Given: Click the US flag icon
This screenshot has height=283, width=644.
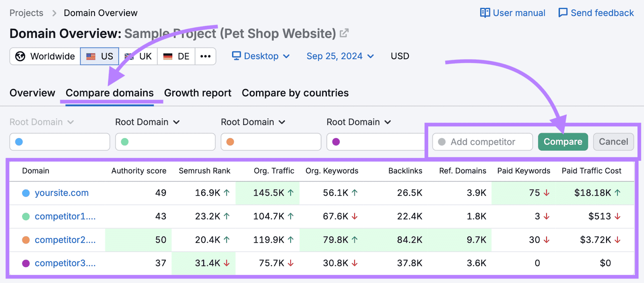Looking at the screenshot, I should (x=91, y=56).
